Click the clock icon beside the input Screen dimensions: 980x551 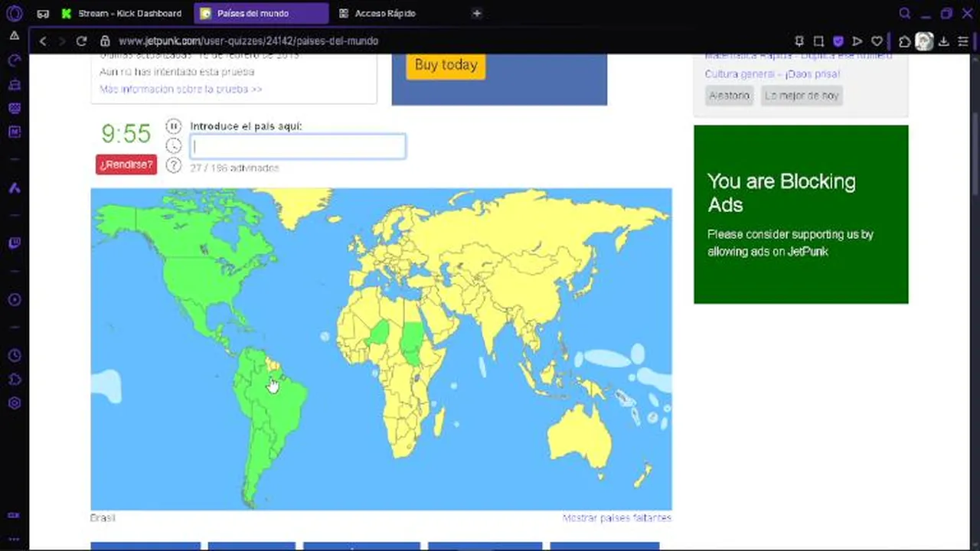[174, 146]
